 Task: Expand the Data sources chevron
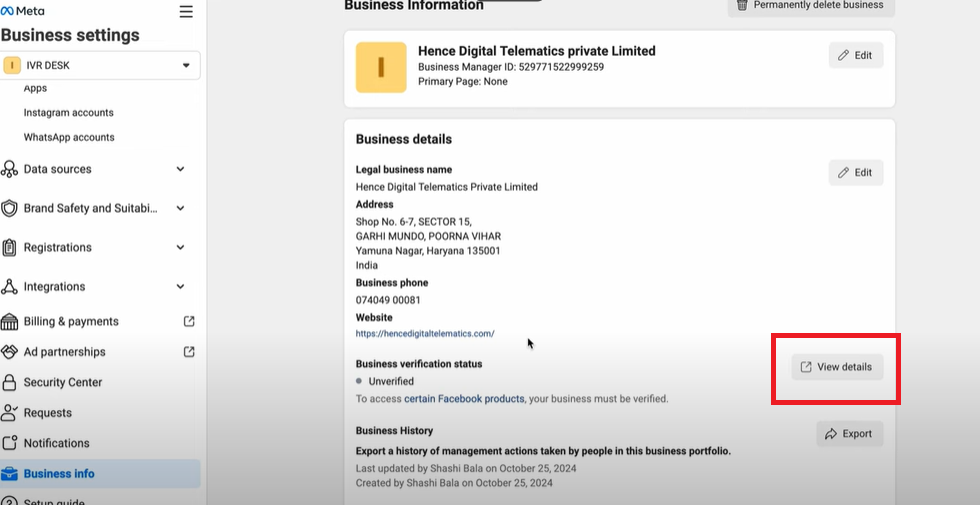pyautogui.click(x=181, y=169)
